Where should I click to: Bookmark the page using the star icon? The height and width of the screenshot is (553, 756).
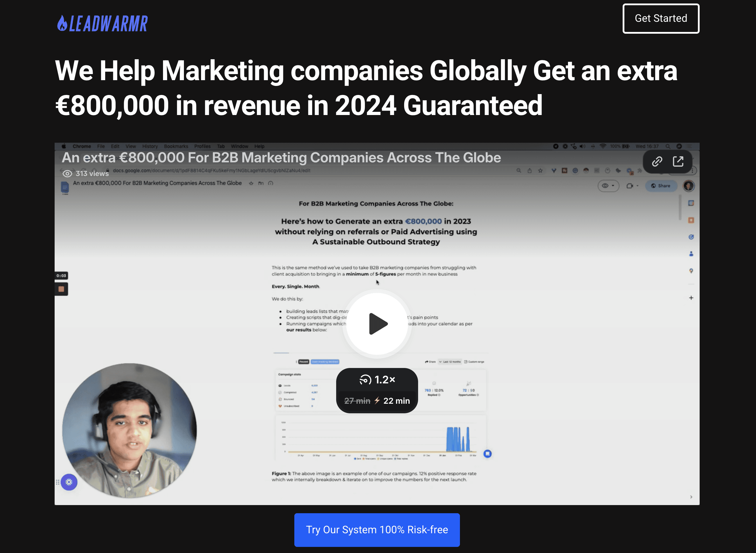pos(540,170)
